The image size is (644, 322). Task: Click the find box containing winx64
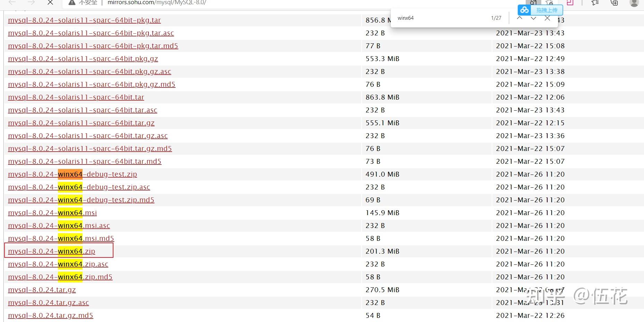click(441, 18)
